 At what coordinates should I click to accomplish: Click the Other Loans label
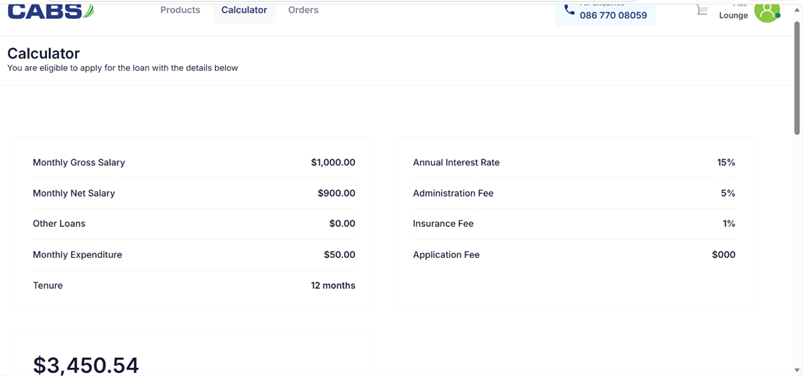[59, 224]
